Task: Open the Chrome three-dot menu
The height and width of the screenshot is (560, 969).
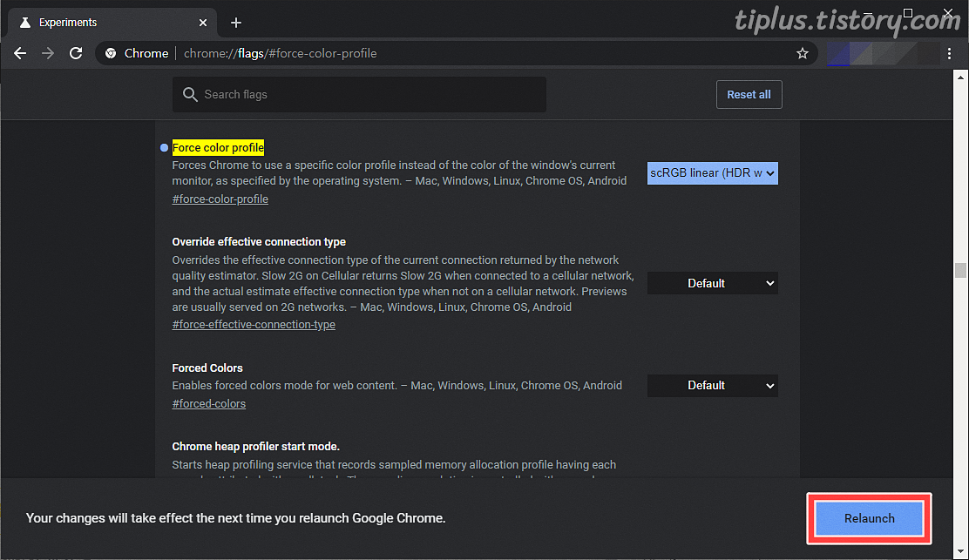Action: tap(949, 54)
